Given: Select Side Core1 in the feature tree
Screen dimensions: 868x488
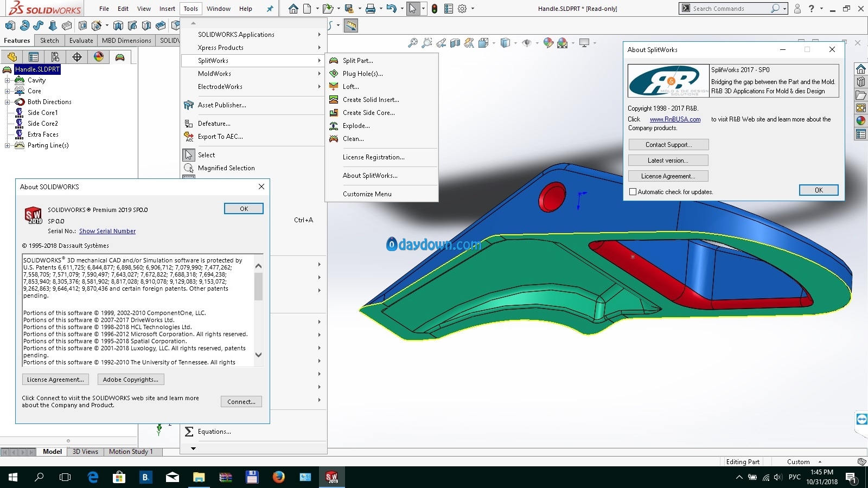Looking at the screenshot, I should point(43,113).
